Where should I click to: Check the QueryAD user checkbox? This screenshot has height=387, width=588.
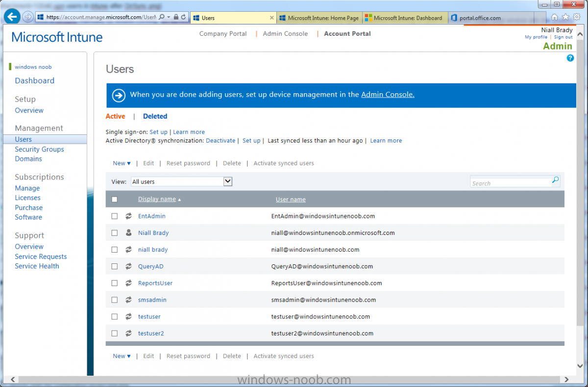point(115,266)
